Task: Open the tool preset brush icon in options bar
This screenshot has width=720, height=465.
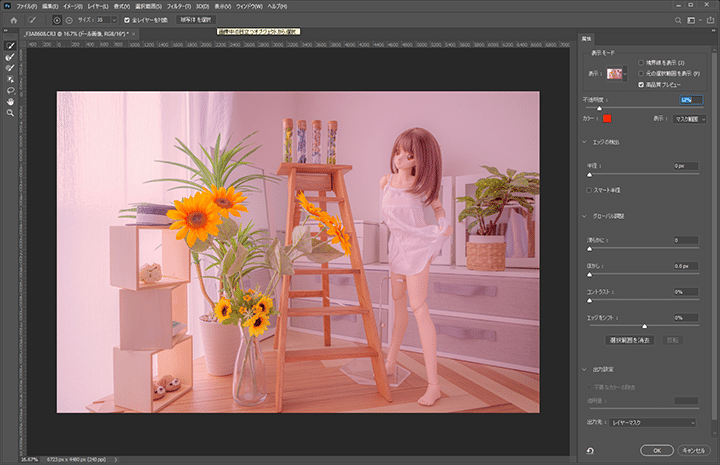Action: 32,20
